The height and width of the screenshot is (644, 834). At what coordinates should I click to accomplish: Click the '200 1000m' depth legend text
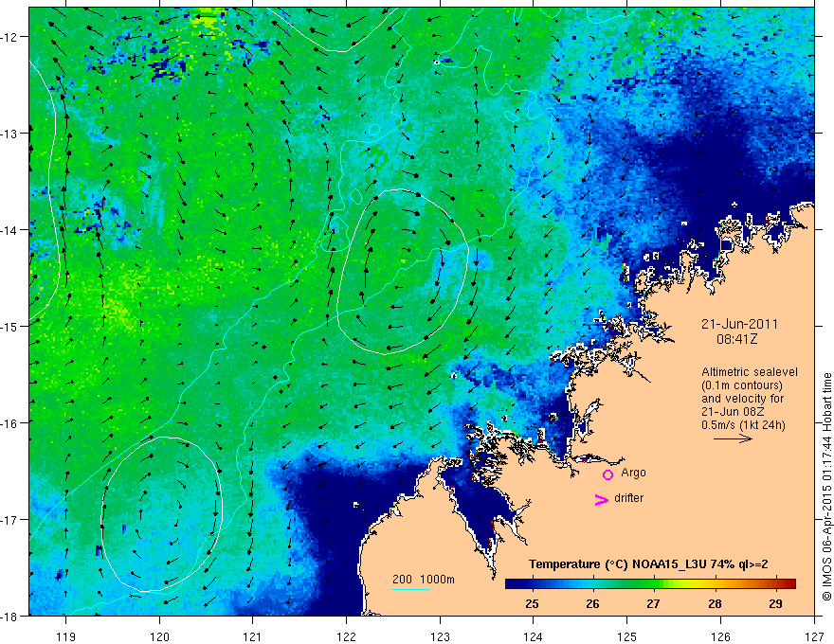pyautogui.click(x=424, y=580)
